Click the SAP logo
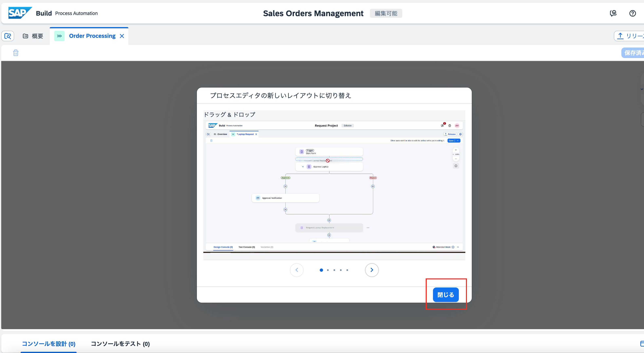Image resolution: width=644 pixels, height=353 pixels. coord(20,13)
